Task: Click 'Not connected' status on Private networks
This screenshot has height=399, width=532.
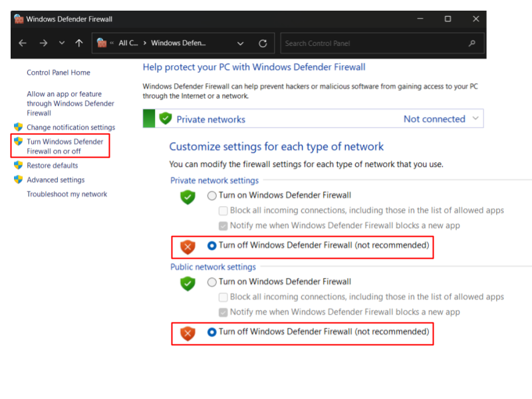Action: pos(434,119)
